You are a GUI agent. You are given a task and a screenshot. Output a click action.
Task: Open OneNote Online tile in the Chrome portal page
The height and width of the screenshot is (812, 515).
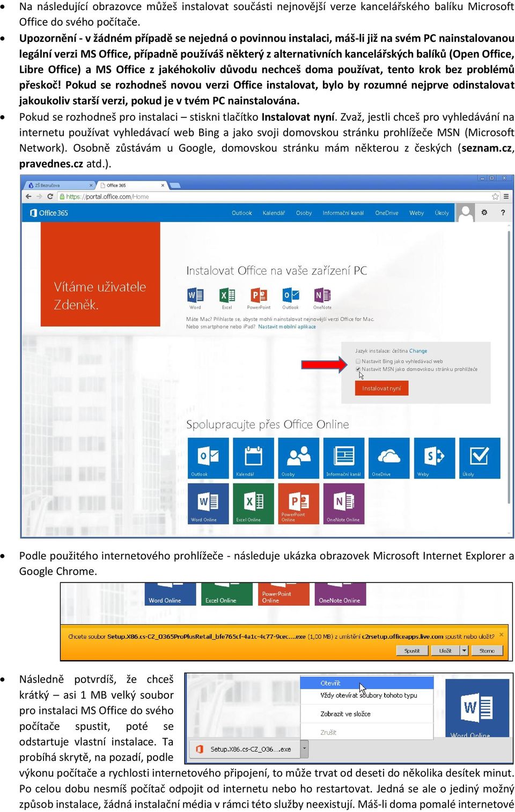[x=344, y=504]
